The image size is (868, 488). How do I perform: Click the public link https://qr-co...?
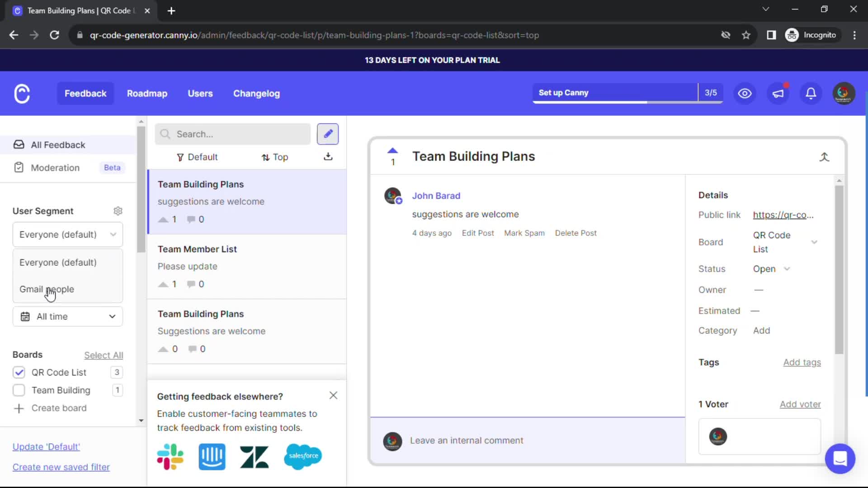[783, 215]
